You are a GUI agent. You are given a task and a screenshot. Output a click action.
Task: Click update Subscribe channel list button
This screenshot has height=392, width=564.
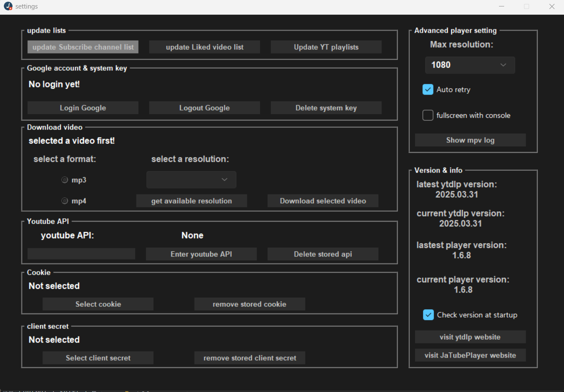coord(83,47)
